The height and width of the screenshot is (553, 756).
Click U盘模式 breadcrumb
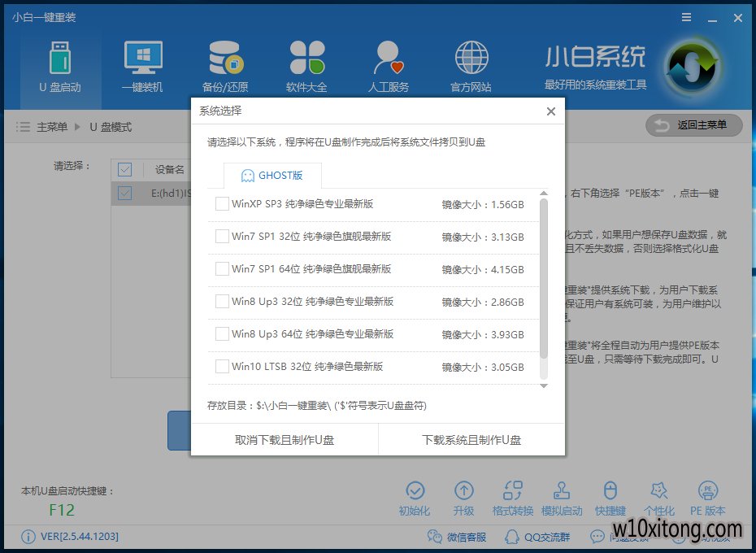pos(111,127)
